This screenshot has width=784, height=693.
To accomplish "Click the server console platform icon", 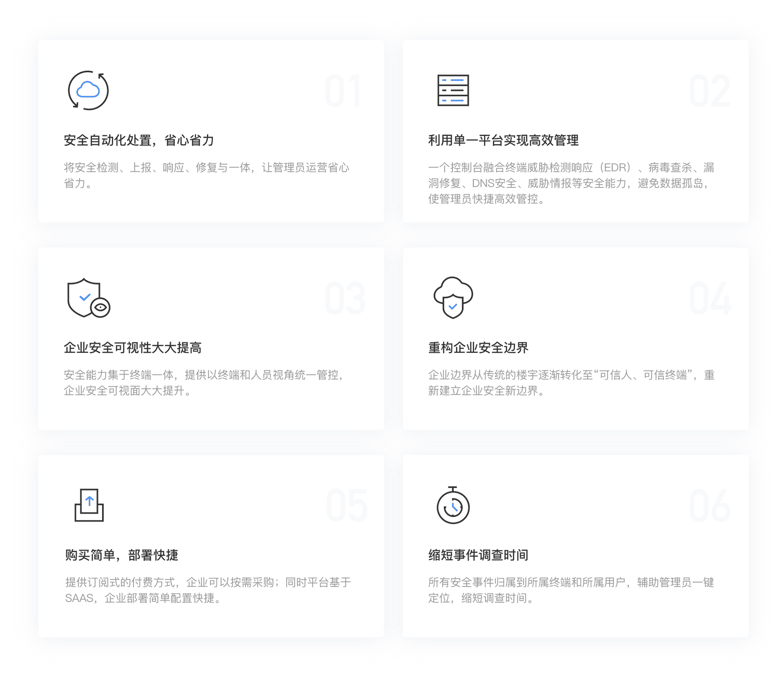I will (x=453, y=90).
